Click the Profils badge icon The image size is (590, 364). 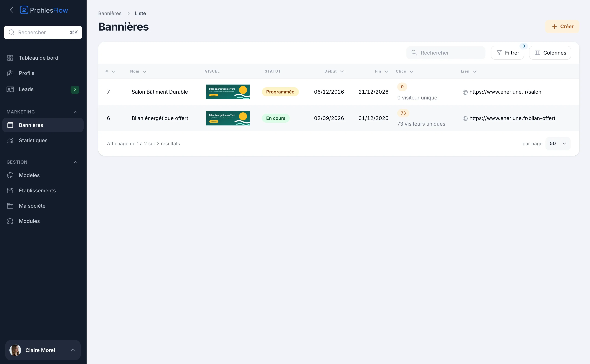(x=10, y=73)
